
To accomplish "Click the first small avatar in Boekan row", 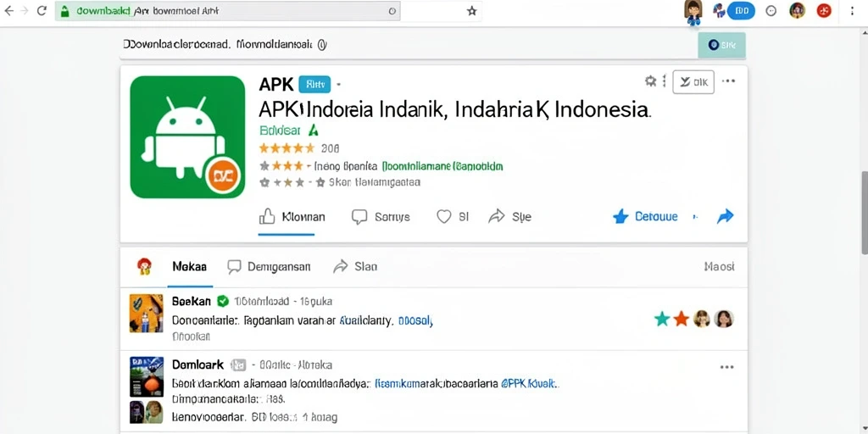I will [x=702, y=319].
